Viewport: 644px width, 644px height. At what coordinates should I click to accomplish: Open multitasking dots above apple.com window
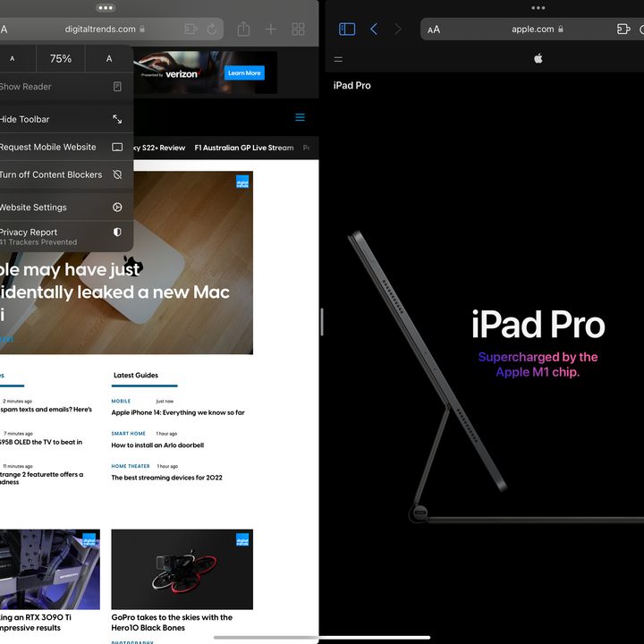[x=538, y=8]
